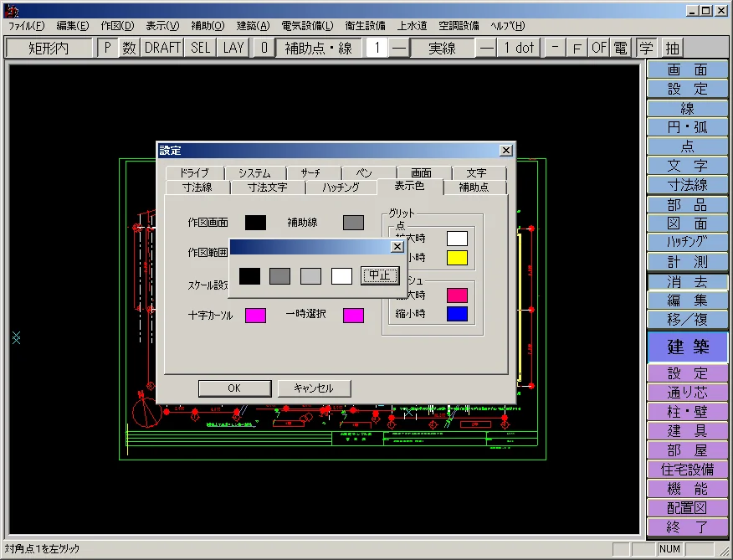Open the 補助点・線 layer selector

point(319,48)
